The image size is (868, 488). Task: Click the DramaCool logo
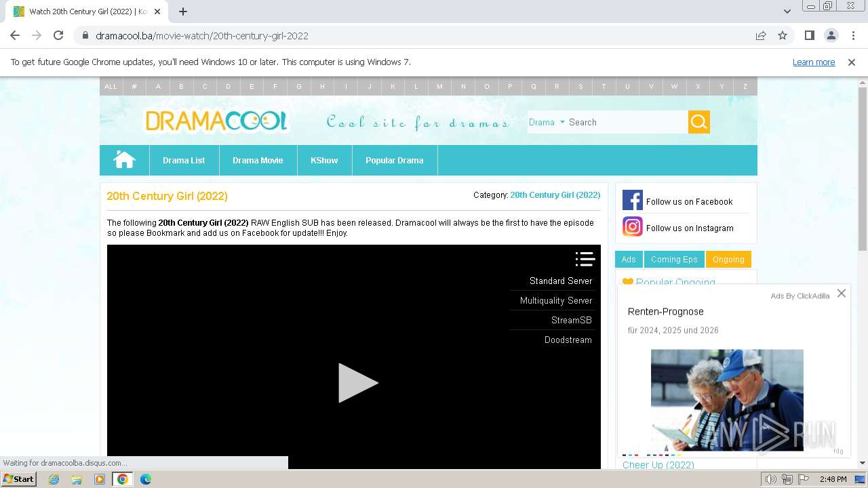pos(216,121)
